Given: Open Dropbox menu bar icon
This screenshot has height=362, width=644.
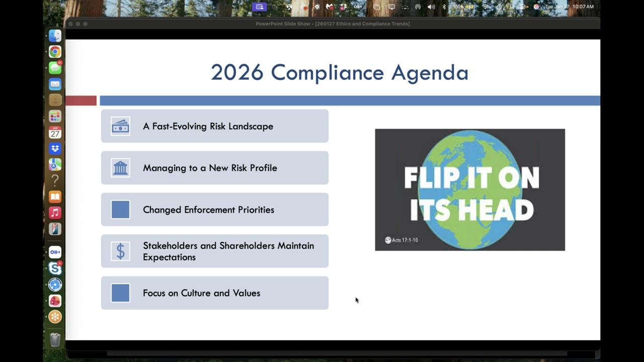Looking at the screenshot, I should (x=344, y=7).
